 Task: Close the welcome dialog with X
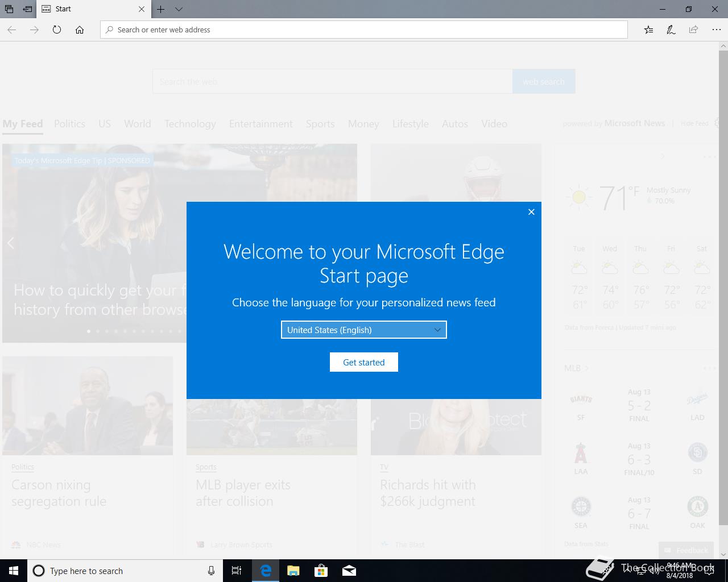(531, 212)
